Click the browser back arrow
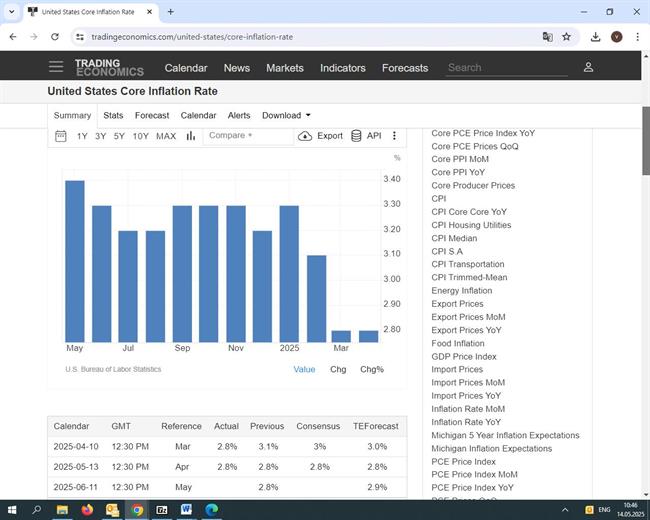 point(13,37)
